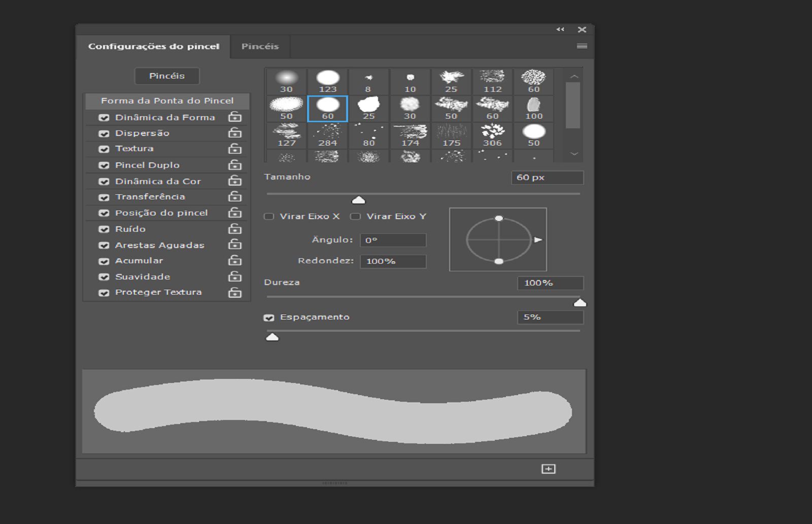
Task: Select the 175 brush tip
Action: click(451, 135)
